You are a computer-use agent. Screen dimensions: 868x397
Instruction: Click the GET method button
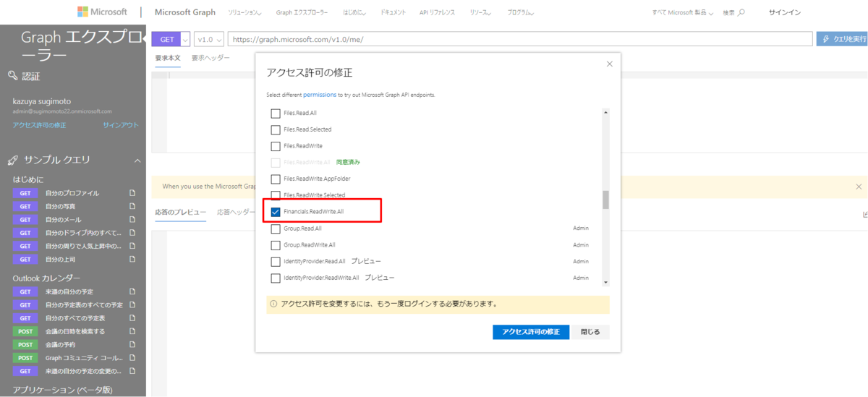[166, 39]
